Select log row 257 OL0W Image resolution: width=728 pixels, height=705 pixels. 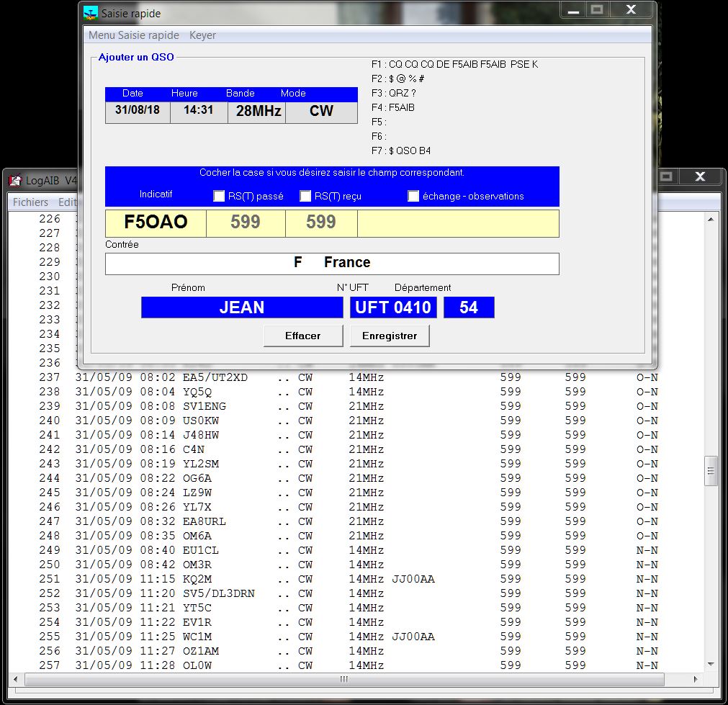pos(349,665)
